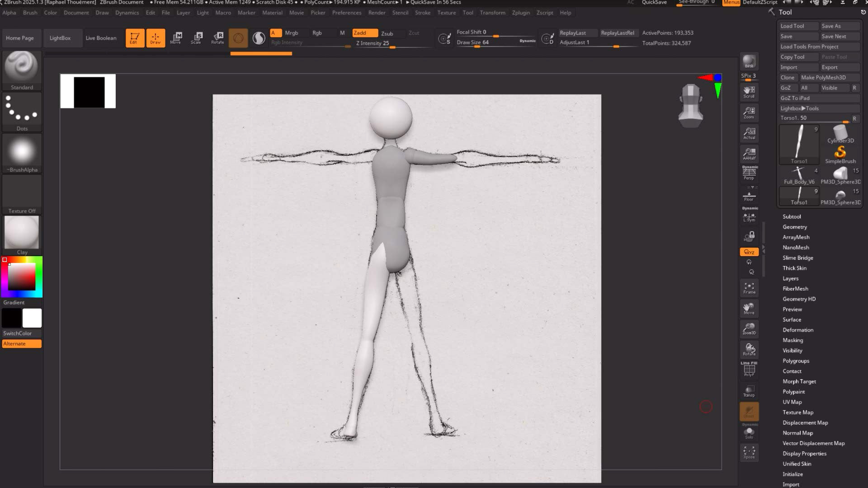
Task: Select the Scale transform tool
Action: click(196, 38)
